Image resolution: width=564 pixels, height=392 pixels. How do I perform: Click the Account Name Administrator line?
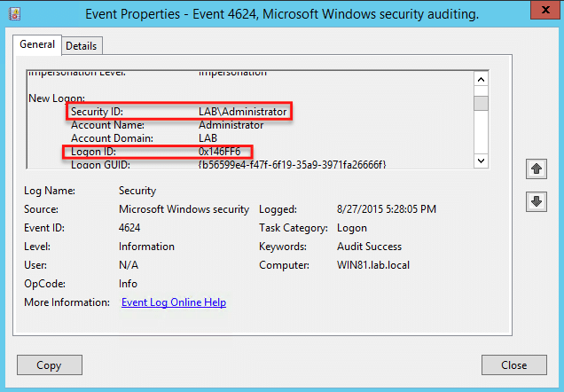click(x=168, y=125)
